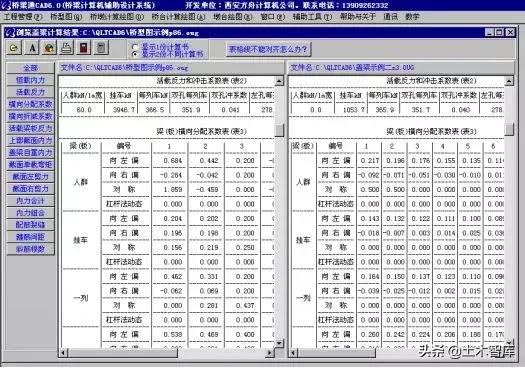Click the printer toolbar icon
Screen dimensions: 525x368
66,48
